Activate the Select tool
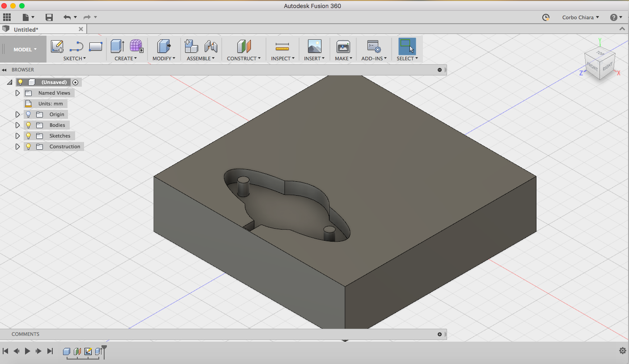Image resolution: width=629 pixels, height=364 pixels. pos(407,46)
